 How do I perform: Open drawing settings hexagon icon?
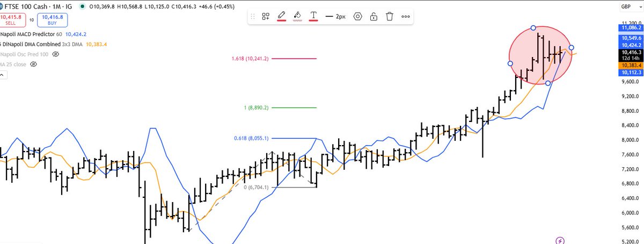coord(358,17)
